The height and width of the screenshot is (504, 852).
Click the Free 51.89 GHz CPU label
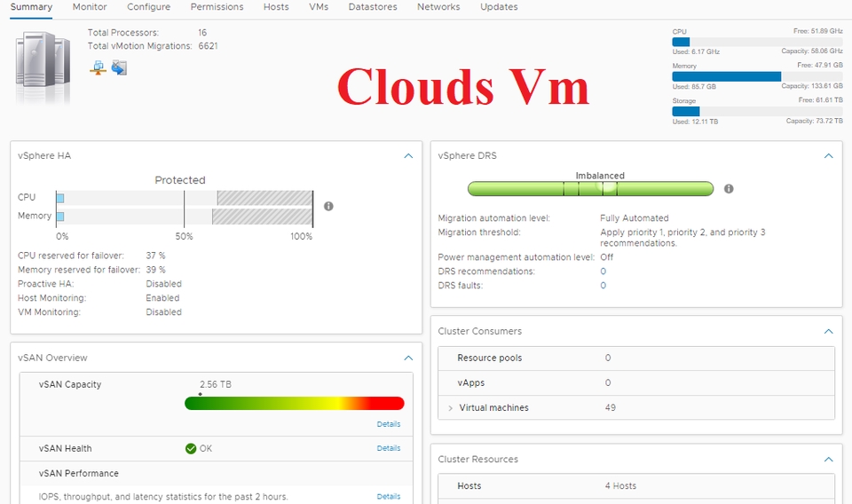click(817, 32)
